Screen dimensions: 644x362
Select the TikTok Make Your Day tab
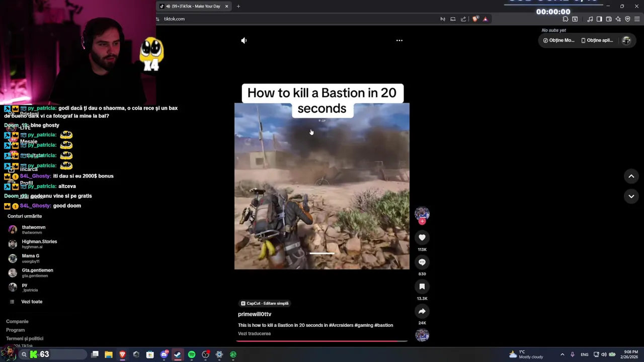point(194,6)
